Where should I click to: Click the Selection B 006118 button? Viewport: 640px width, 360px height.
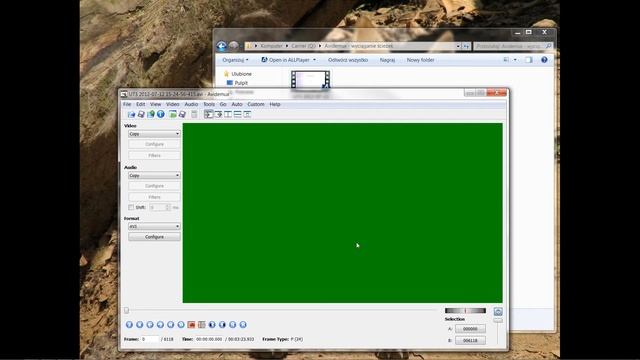pyautogui.click(x=470, y=340)
